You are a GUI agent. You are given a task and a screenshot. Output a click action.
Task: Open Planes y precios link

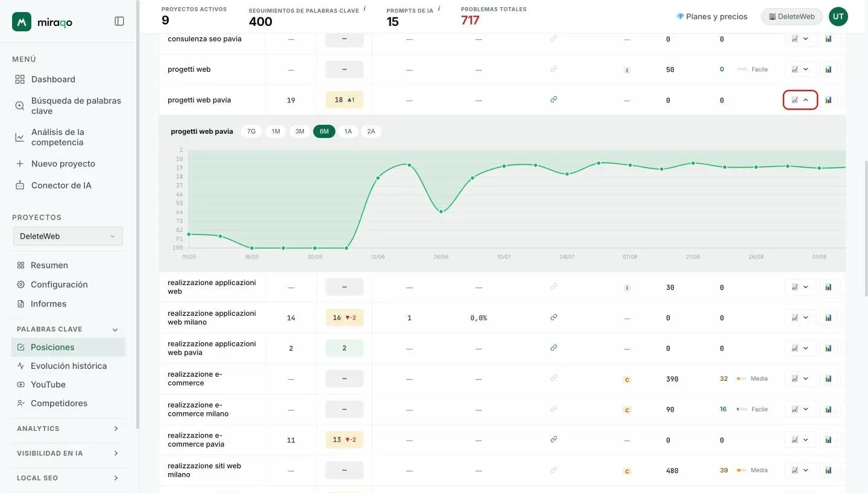(712, 16)
